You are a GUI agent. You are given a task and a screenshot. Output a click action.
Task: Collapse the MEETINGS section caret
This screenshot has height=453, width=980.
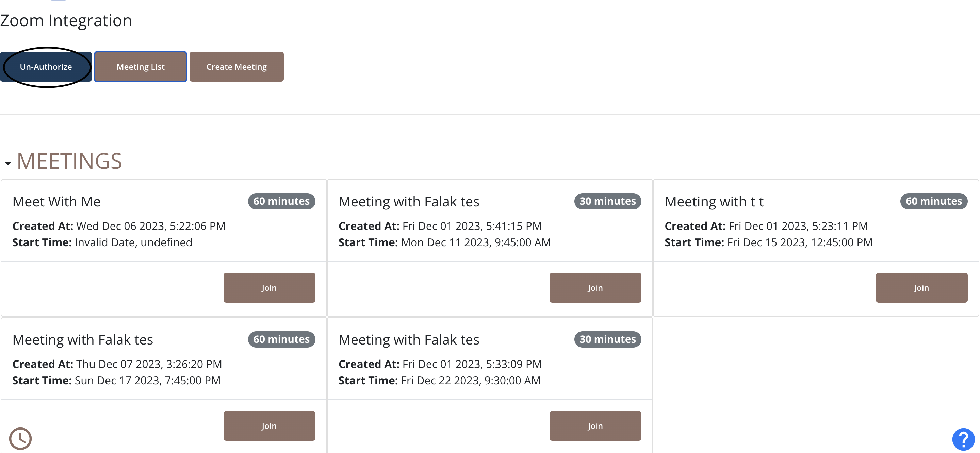pyautogui.click(x=8, y=163)
